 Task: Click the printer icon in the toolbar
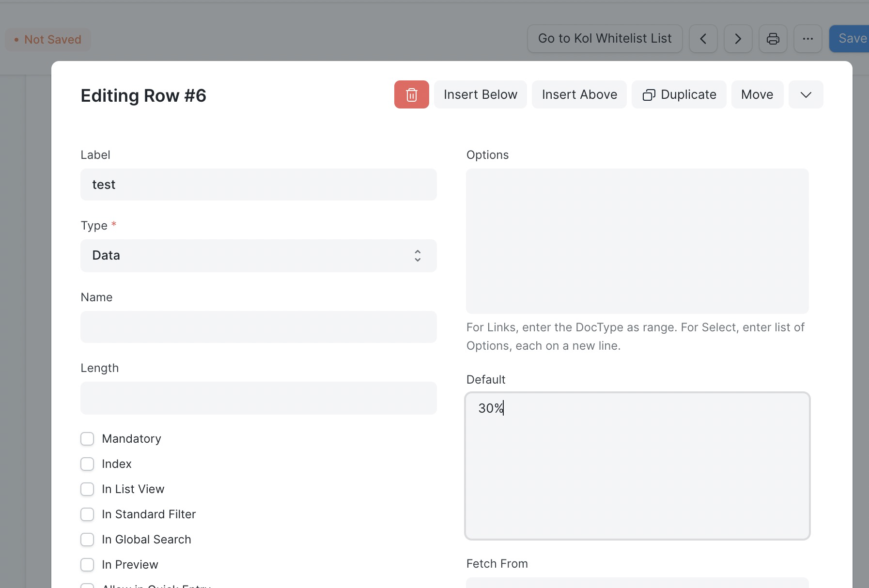773,39
